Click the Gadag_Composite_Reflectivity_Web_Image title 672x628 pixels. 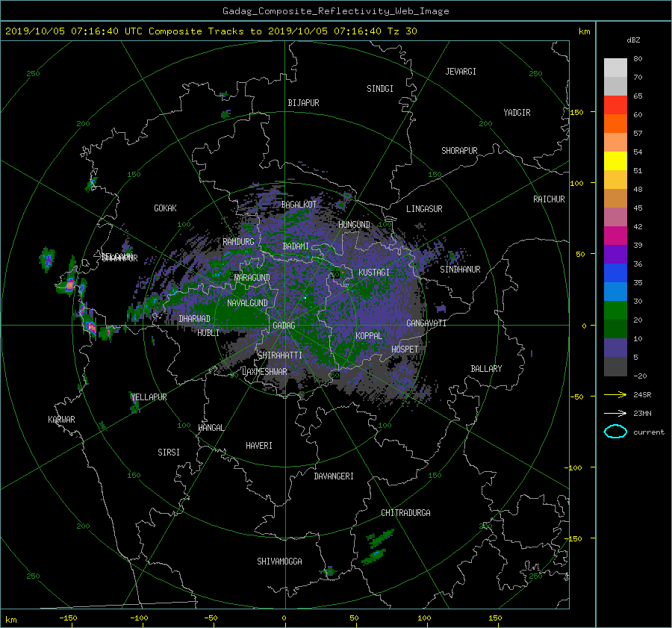point(335,11)
